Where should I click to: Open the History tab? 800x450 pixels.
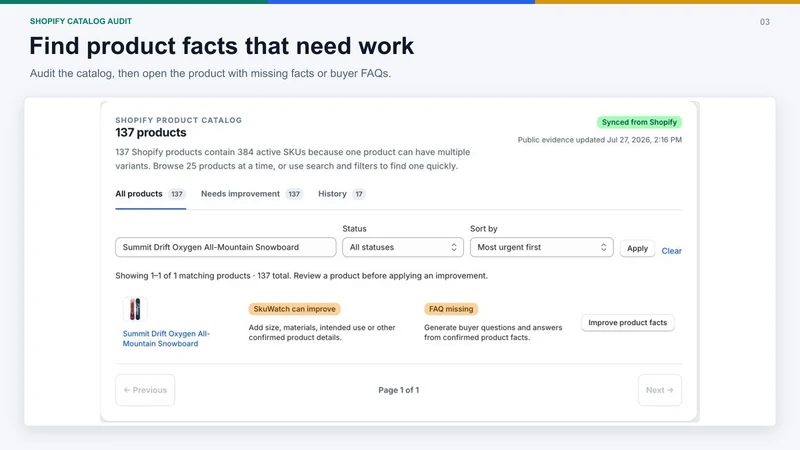point(341,194)
